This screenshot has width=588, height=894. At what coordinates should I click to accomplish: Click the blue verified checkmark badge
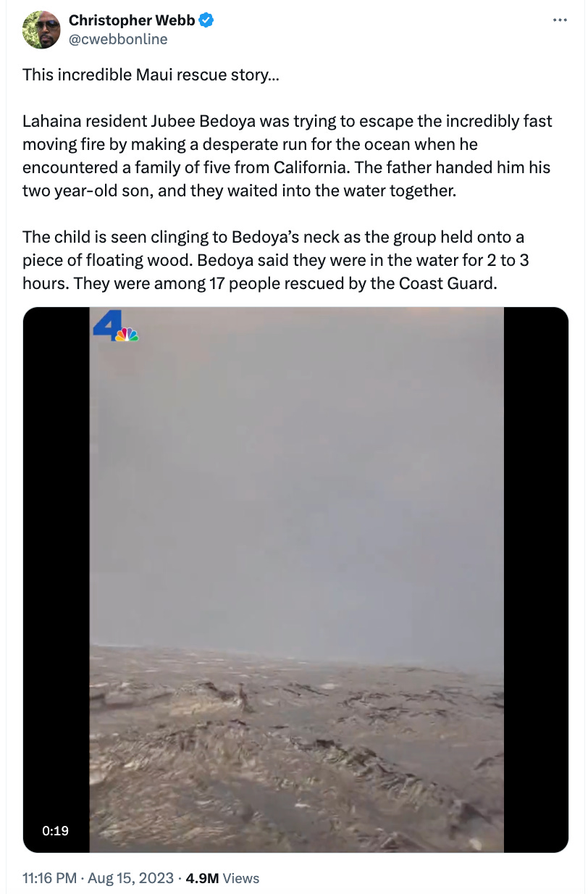(206, 21)
